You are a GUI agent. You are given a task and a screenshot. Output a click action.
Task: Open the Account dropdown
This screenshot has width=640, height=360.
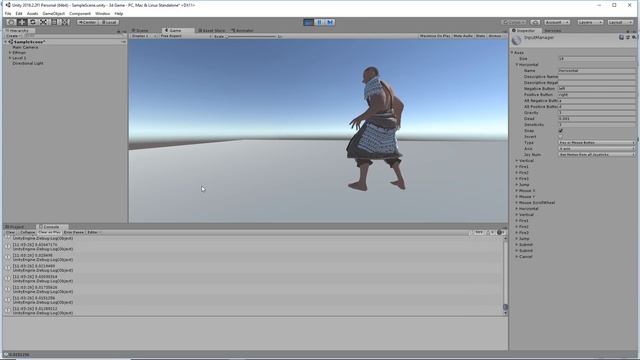[557, 22]
